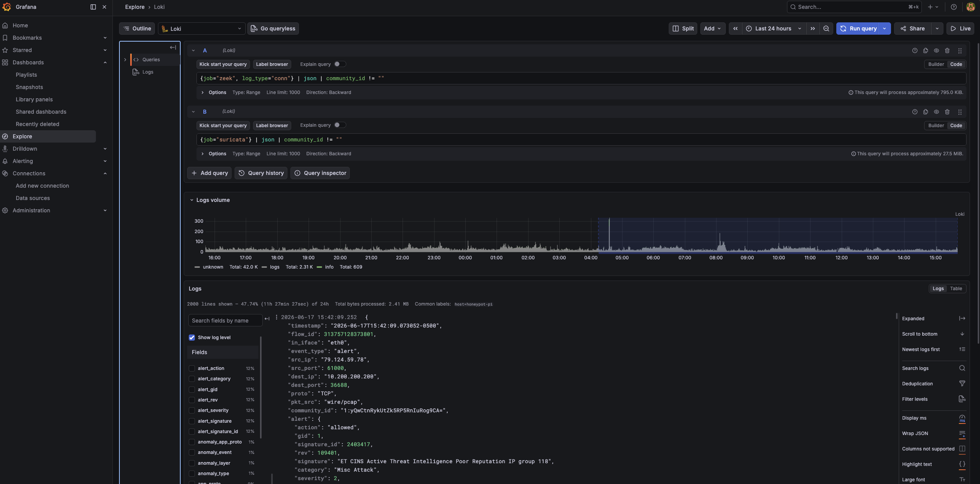The width and height of the screenshot is (980, 484).
Task: Check the alert_action field
Action: coord(192,368)
